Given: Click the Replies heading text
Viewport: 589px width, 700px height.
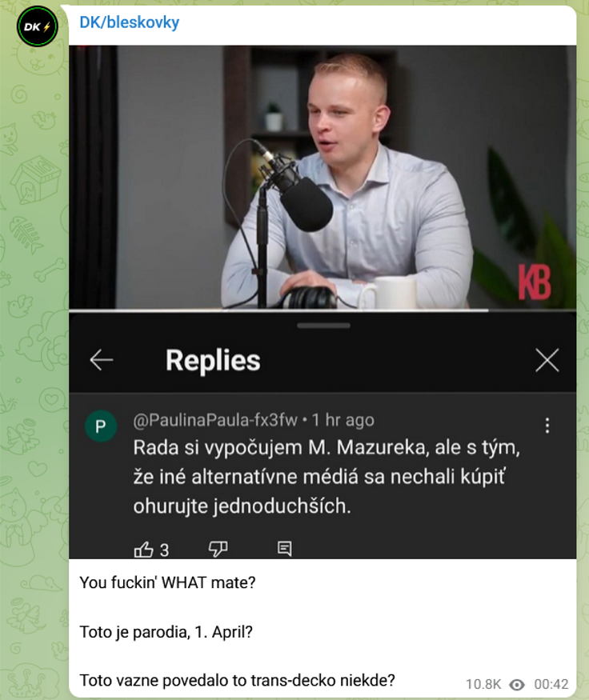Looking at the screenshot, I should tap(213, 360).
